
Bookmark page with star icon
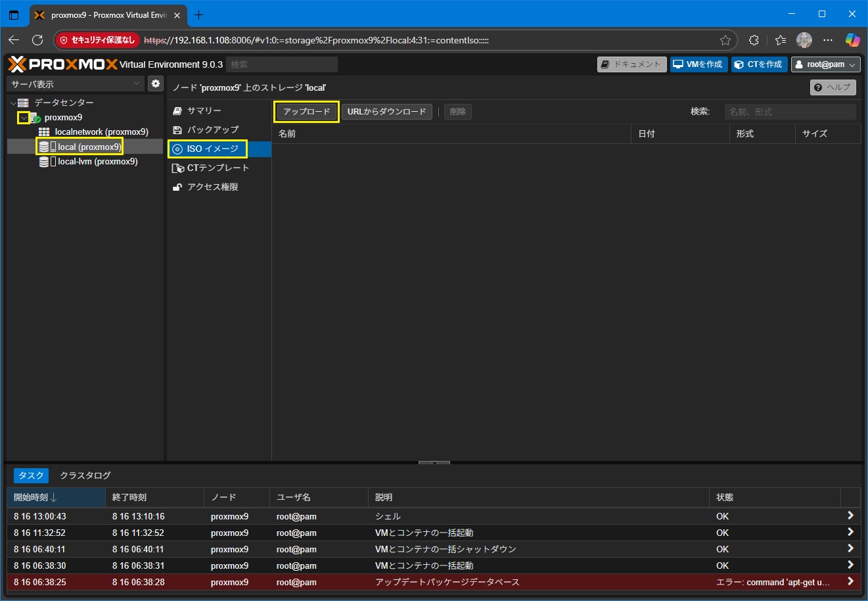725,40
